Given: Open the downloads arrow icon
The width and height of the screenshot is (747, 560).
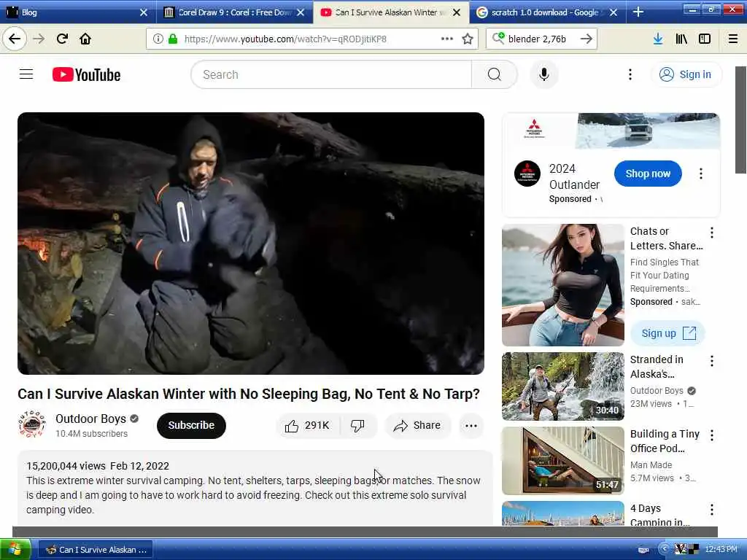Looking at the screenshot, I should pos(658,39).
